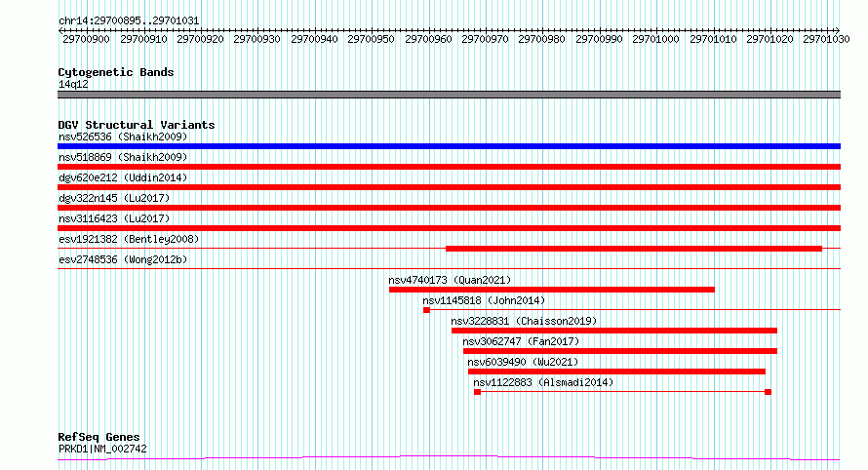Select the left end block of nsv1122883

coord(477,392)
